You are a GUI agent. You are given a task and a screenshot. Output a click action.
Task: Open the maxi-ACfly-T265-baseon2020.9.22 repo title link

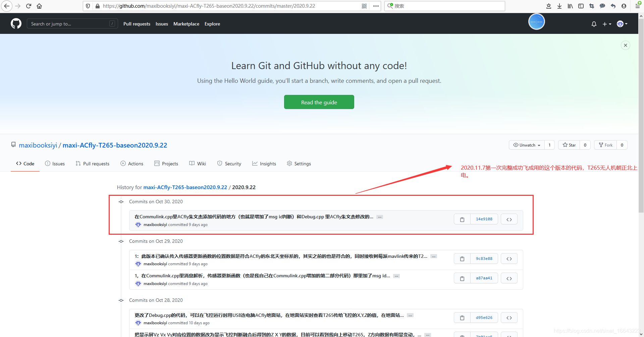pos(115,145)
